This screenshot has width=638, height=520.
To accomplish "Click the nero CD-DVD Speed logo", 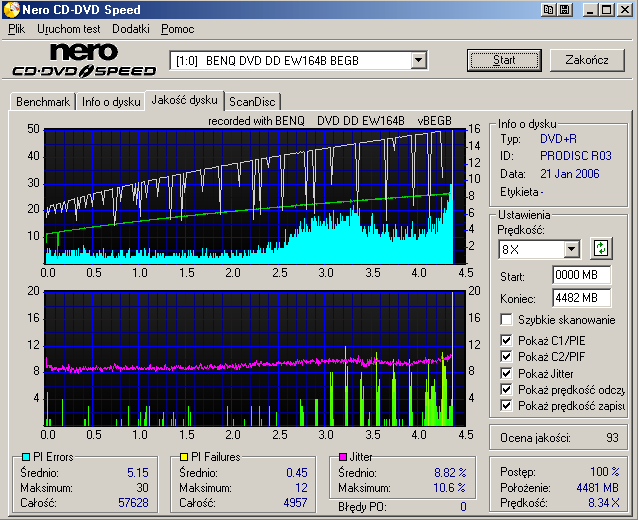I will click(x=84, y=60).
